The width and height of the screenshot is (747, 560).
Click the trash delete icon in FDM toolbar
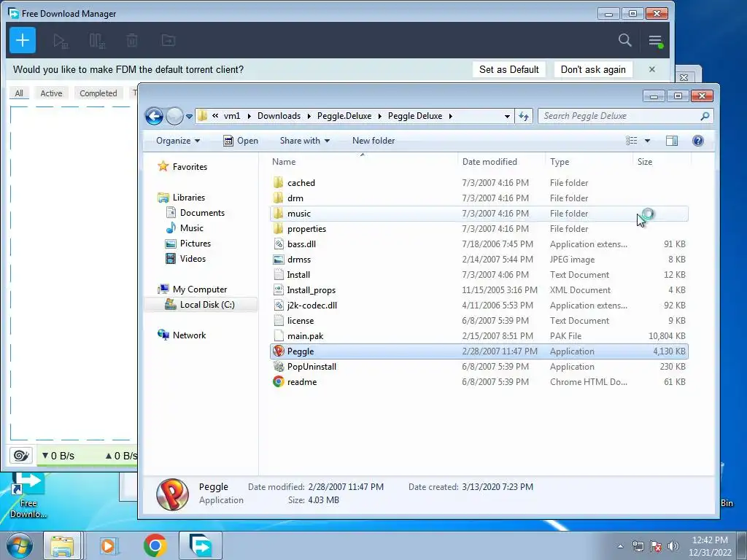132,41
